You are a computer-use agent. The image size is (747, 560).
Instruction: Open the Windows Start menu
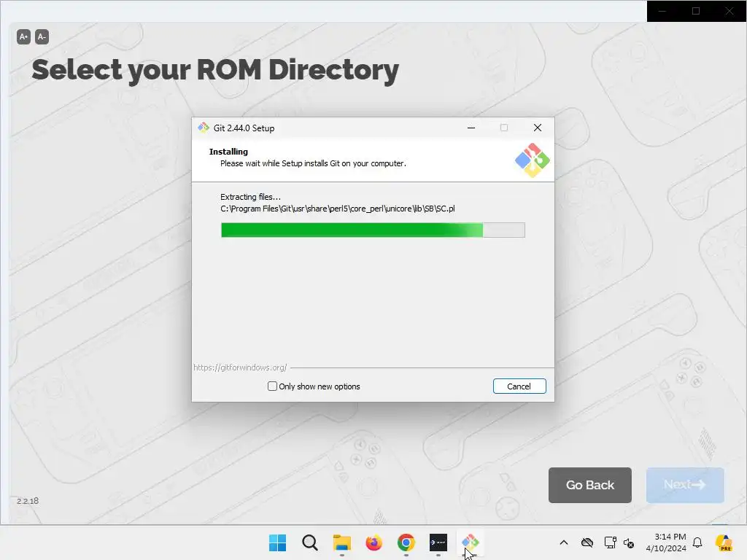coord(278,542)
